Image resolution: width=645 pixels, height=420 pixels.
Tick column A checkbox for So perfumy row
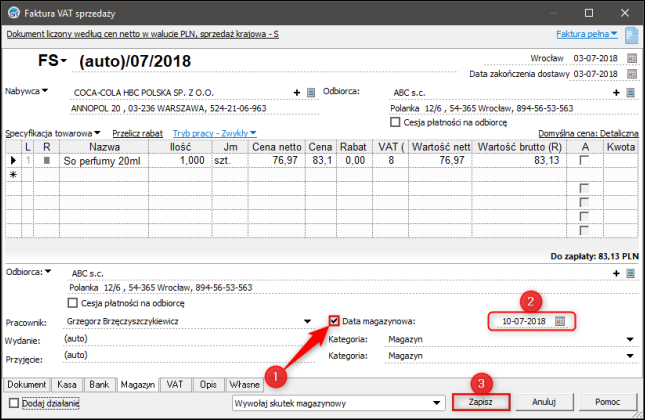(x=584, y=160)
